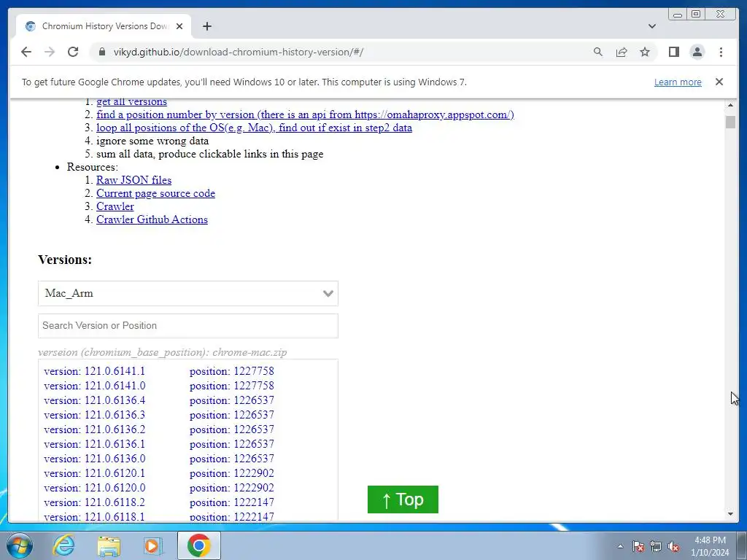
Task: Open the Chrome three-dot menu
Action: [x=721, y=52]
